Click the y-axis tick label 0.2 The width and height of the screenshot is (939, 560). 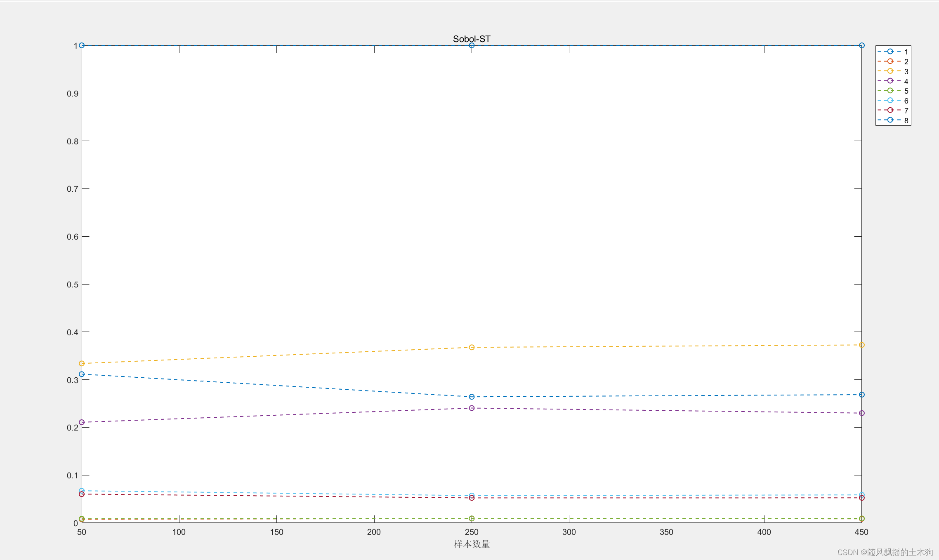click(x=73, y=428)
